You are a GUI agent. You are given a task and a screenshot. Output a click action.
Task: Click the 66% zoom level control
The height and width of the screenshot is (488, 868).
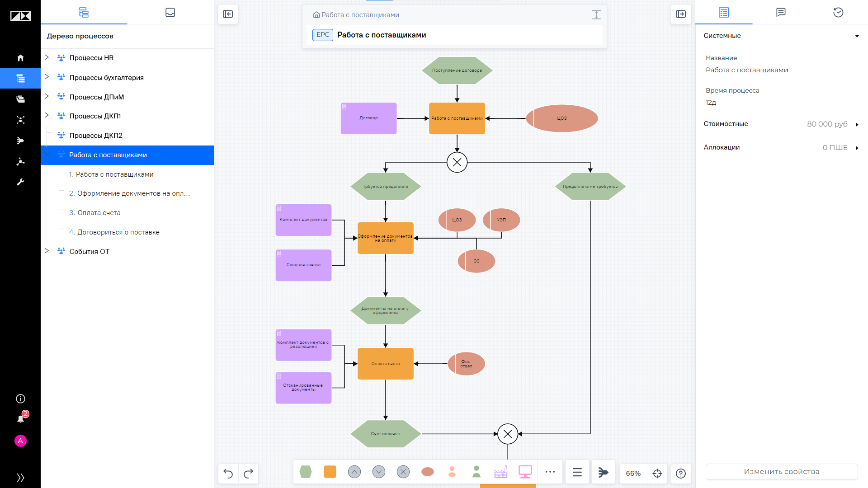coord(633,473)
